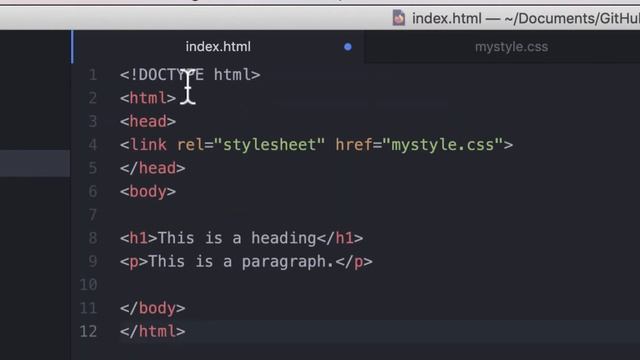Click the 'This is a paragraph.' text

click(x=241, y=262)
